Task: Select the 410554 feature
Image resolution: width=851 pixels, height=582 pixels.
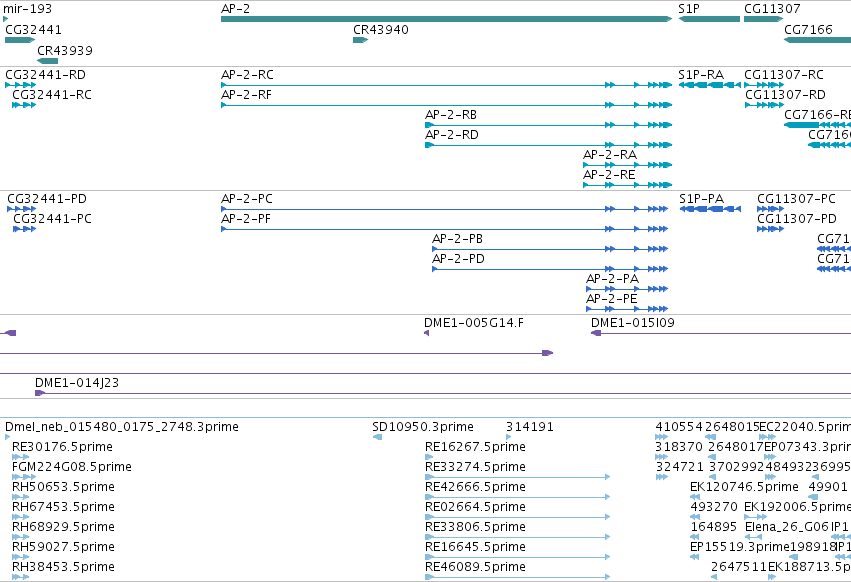Action: (662, 437)
